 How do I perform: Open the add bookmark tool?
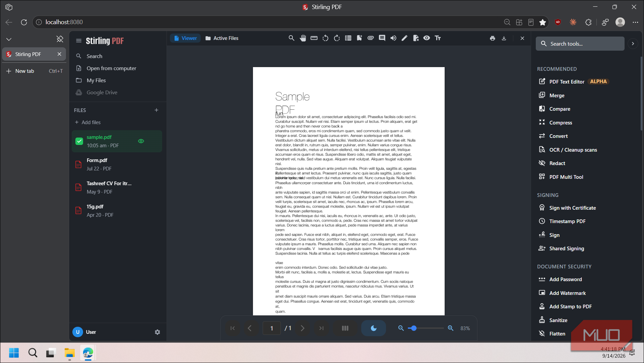[x=360, y=38]
